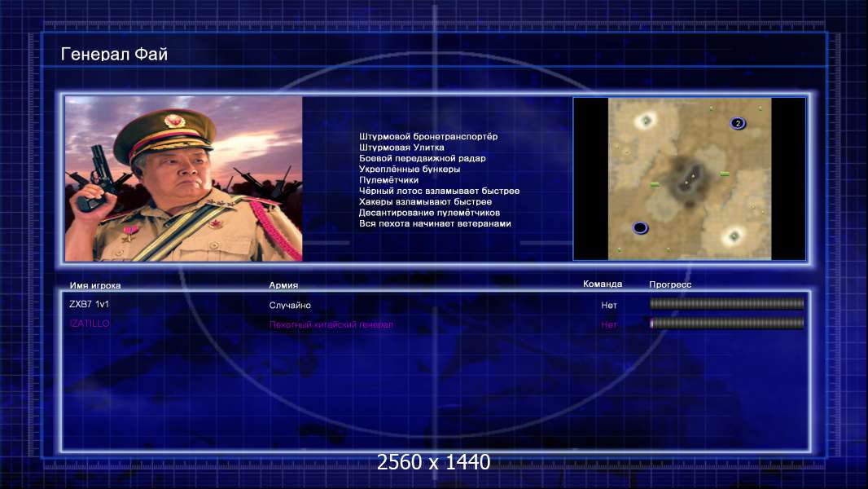Click 'Боевой передвижной радар' line
This screenshot has width=868, height=489.
pos(423,158)
